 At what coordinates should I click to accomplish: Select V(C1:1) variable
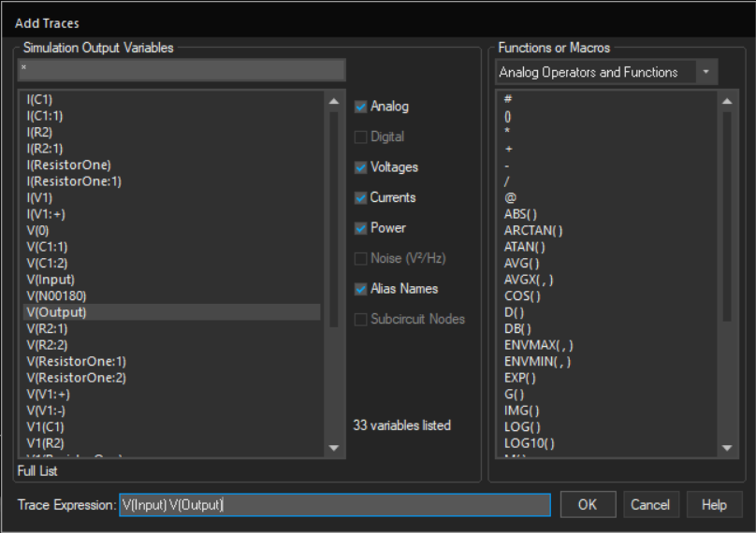tap(47, 247)
